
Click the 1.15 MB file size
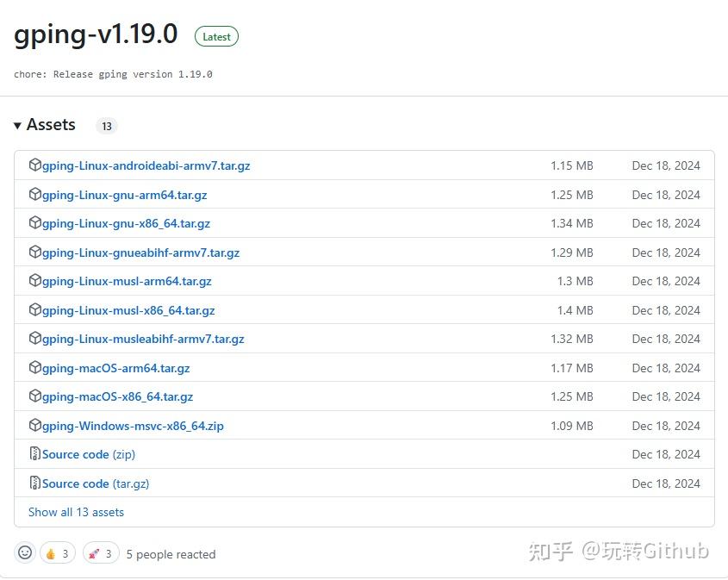(572, 165)
